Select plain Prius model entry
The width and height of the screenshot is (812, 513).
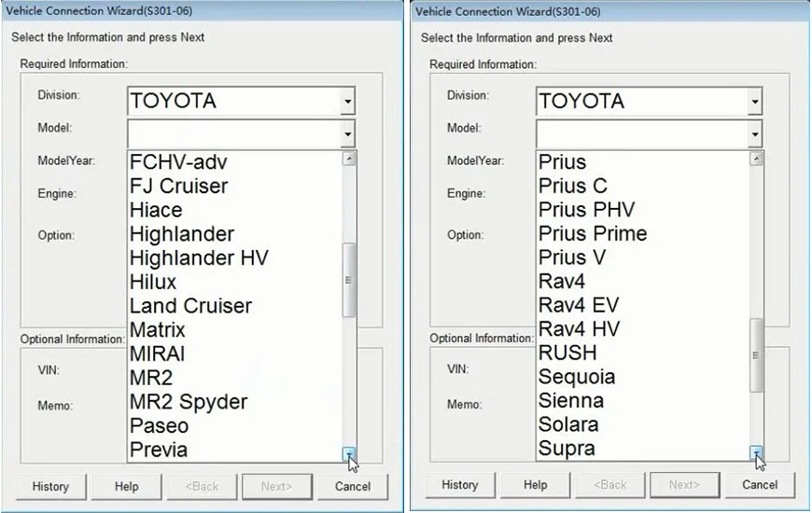coord(643,162)
